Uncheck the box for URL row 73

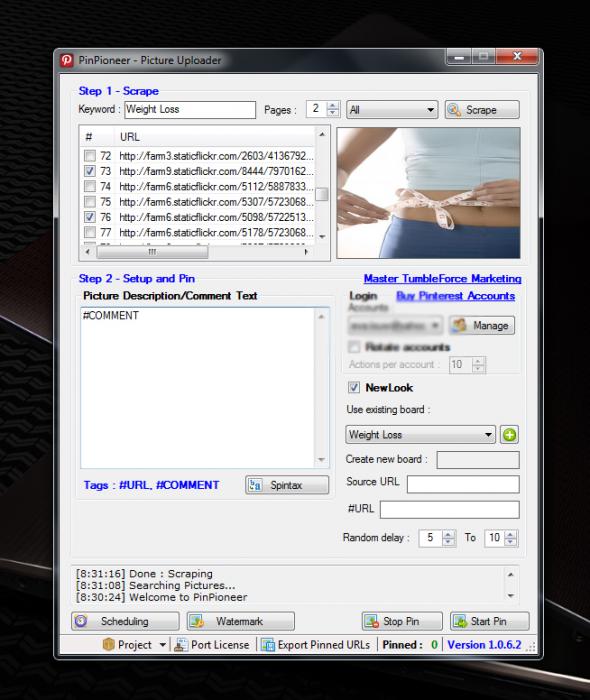pos(90,171)
